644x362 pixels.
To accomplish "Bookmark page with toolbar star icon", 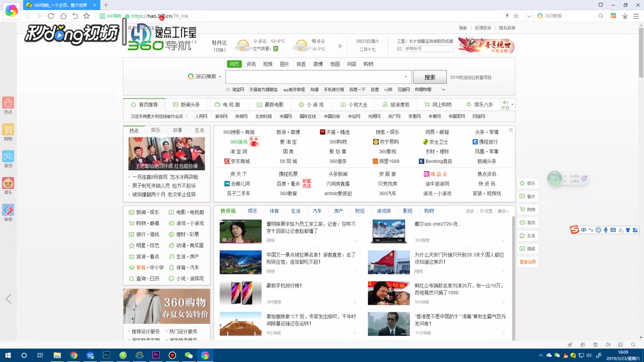I will [x=87, y=16].
